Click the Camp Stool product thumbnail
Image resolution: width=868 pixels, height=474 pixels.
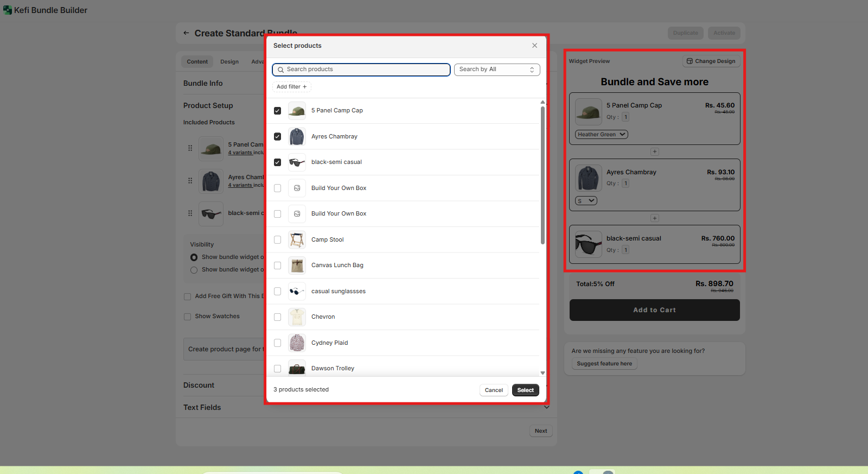click(x=297, y=239)
